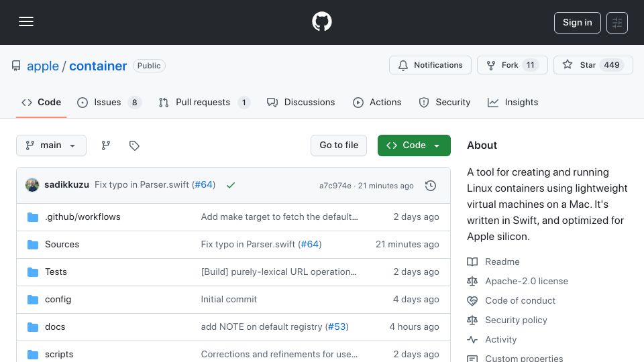Open the docs folder
The image size is (644, 362).
(55, 326)
